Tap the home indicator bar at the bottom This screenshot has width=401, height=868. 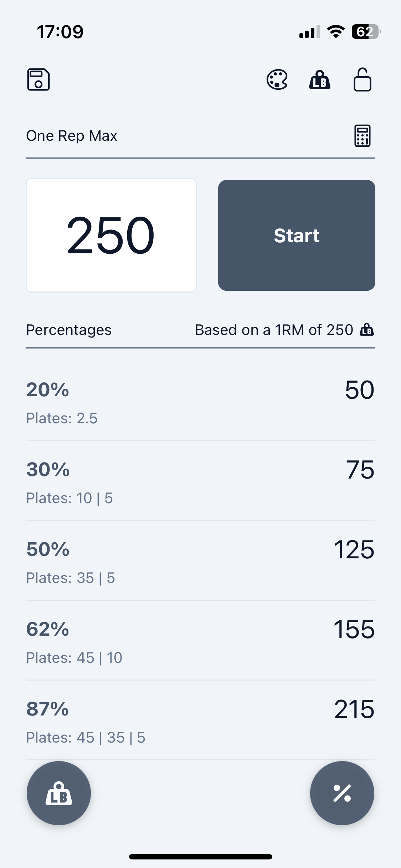tap(200, 857)
